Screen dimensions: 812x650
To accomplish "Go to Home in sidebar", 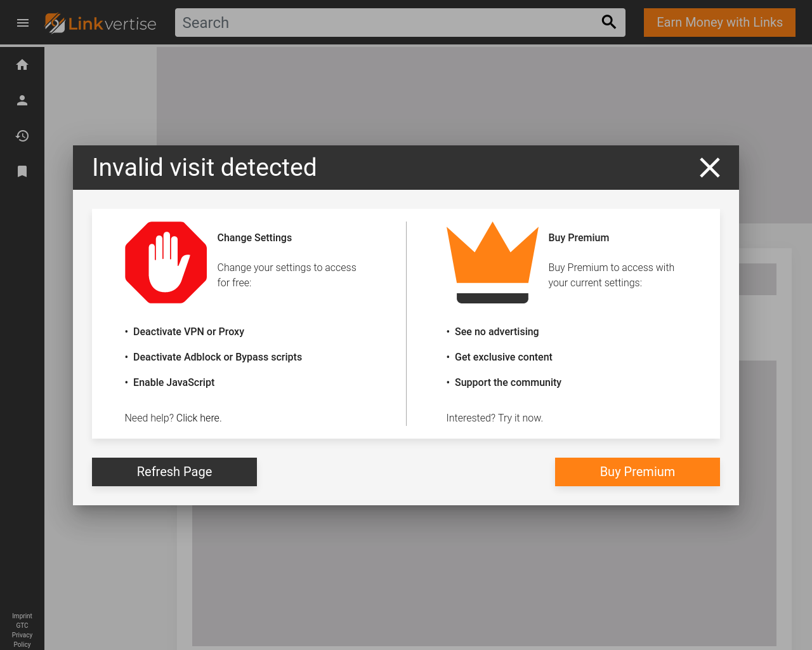I will (x=22, y=65).
